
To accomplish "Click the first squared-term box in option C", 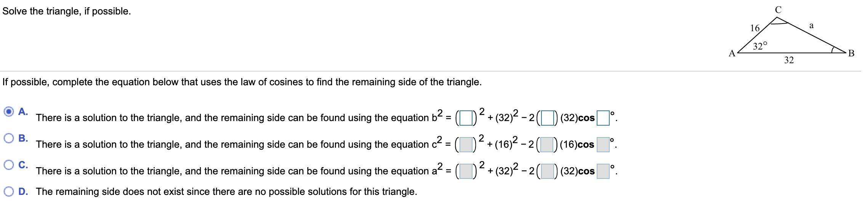I will [465, 171].
